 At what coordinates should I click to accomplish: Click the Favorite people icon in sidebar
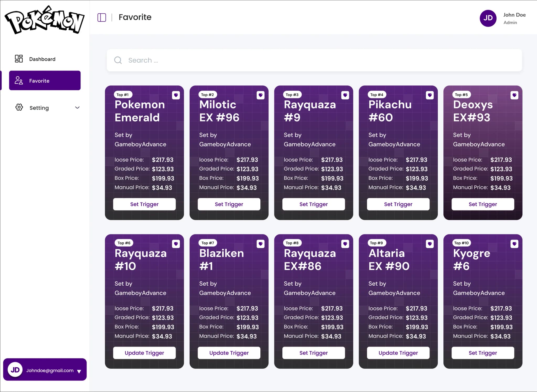click(x=19, y=80)
